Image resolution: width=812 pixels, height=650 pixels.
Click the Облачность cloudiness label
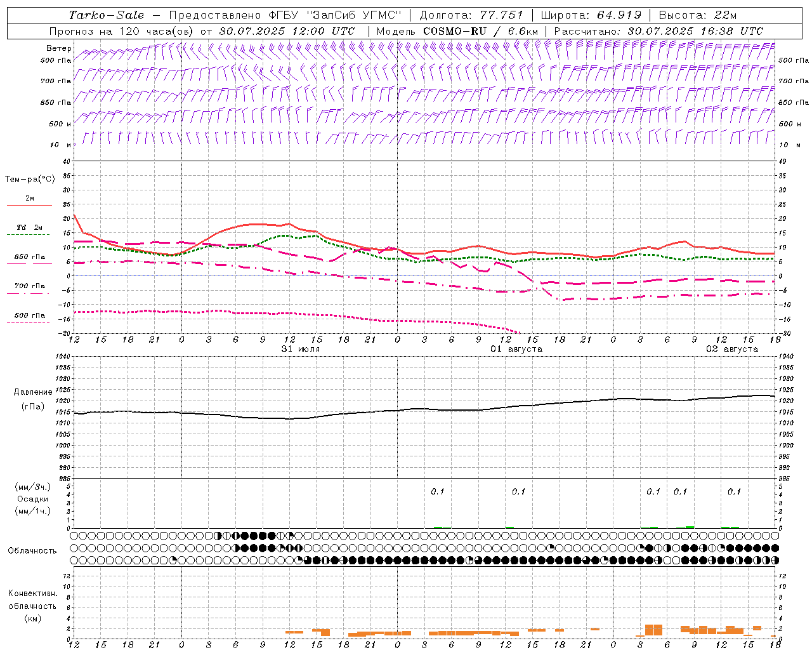click(32, 550)
